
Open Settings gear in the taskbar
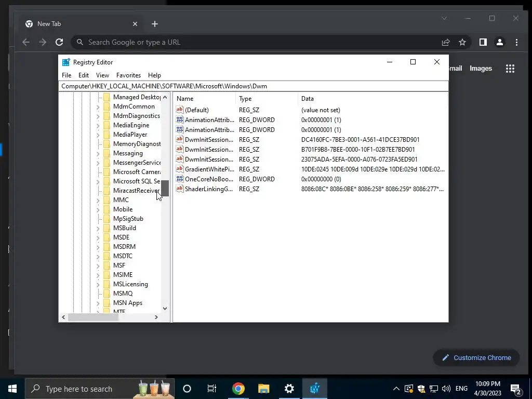point(289,389)
